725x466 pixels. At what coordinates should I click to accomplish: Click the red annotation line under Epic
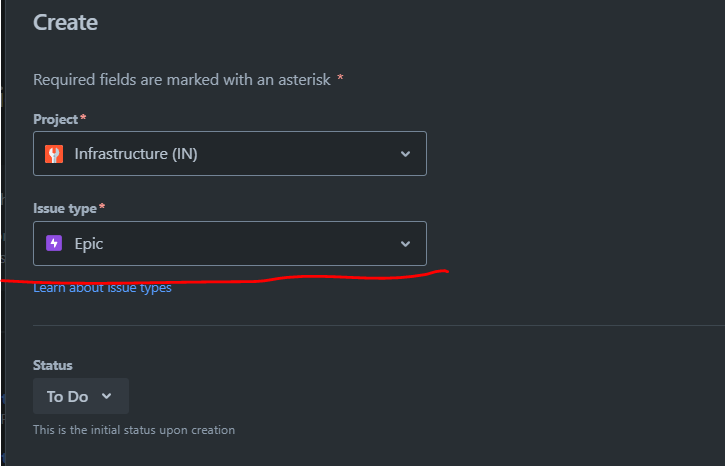pyautogui.click(x=224, y=278)
